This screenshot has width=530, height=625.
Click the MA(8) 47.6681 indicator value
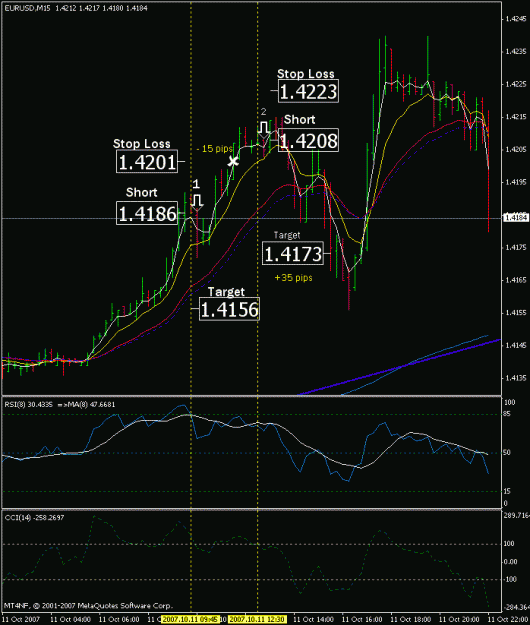92,405
